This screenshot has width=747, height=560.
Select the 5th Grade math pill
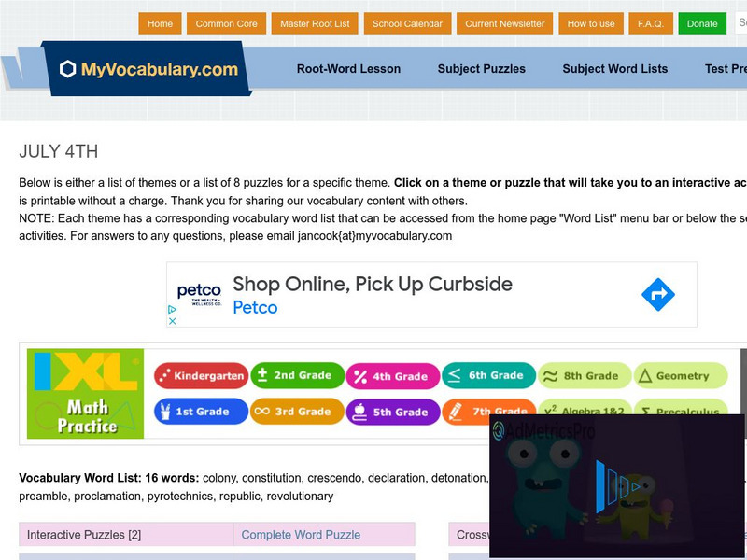[393, 412]
